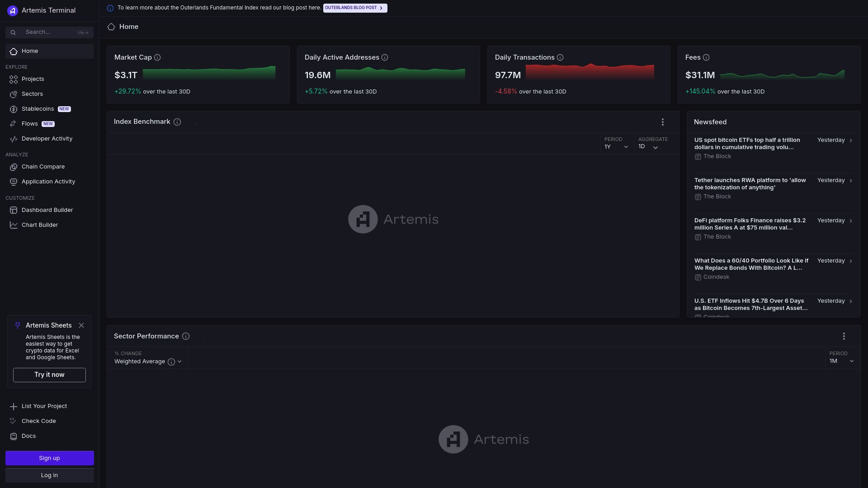The width and height of the screenshot is (868, 488).
Task: Click '+145.04%' fees change text
Action: click(700, 92)
